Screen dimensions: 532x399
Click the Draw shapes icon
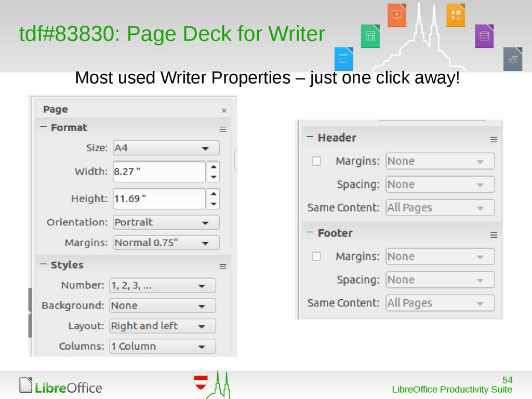456,15
